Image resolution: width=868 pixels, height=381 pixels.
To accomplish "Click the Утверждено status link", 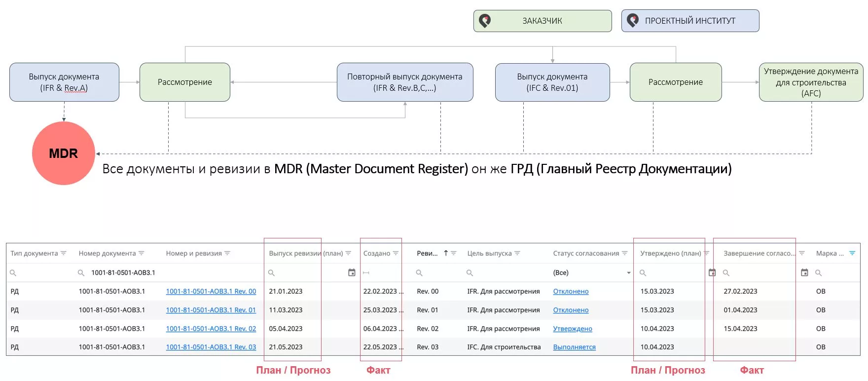I will pyautogui.click(x=572, y=329).
